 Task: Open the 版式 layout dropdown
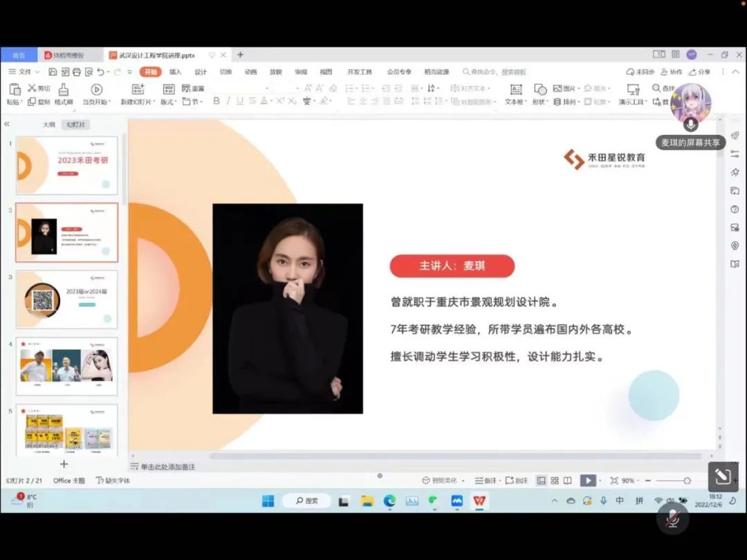tap(169, 102)
